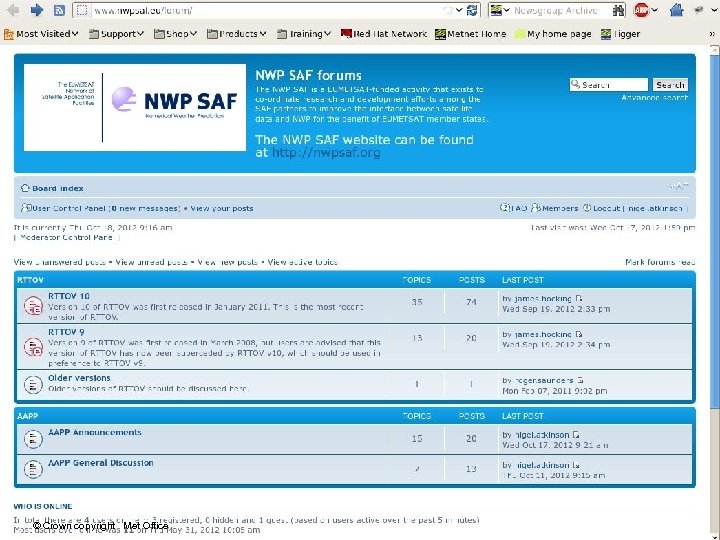Click the RSS feed icon in toolbar
This screenshot has height=540, width=720.
click(59, 10)
